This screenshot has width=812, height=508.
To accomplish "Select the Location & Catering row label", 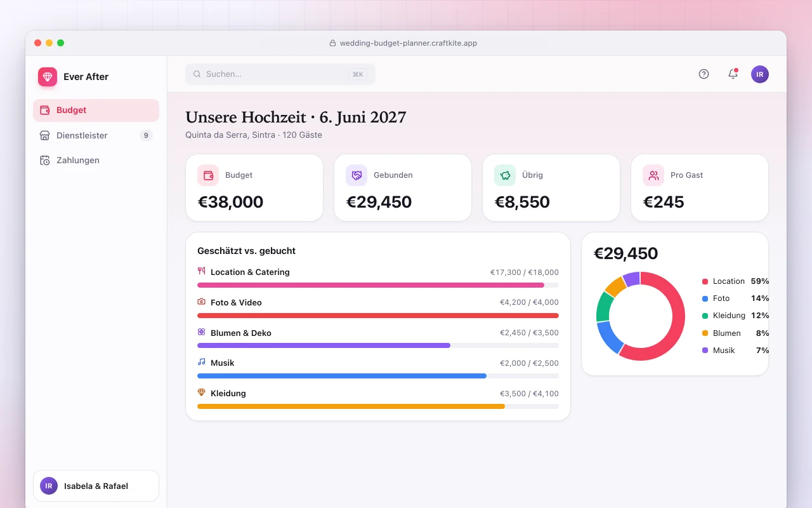I will 250,272.
